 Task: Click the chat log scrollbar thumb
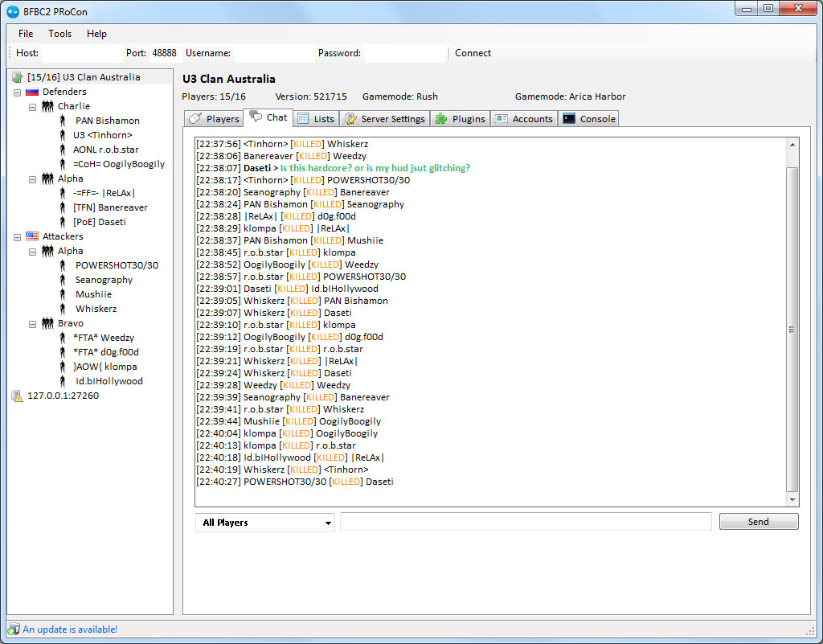point(792,330)
